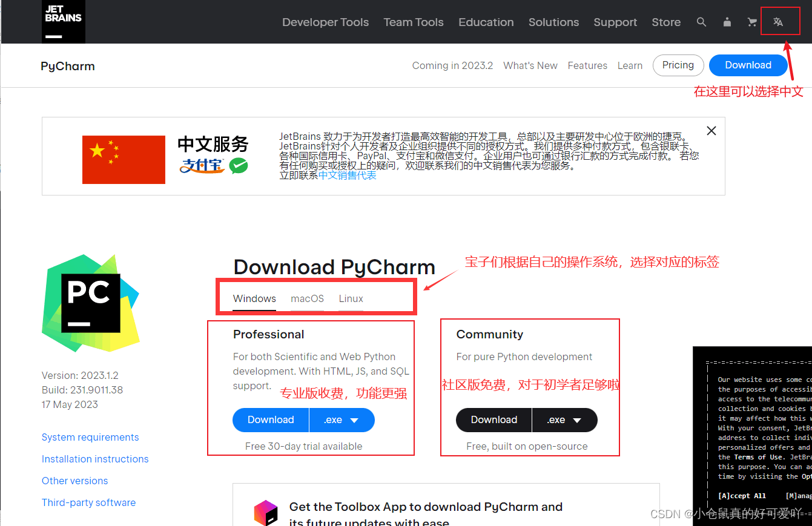
Task: Click the Professional edition title
Action: pos(268,334)
